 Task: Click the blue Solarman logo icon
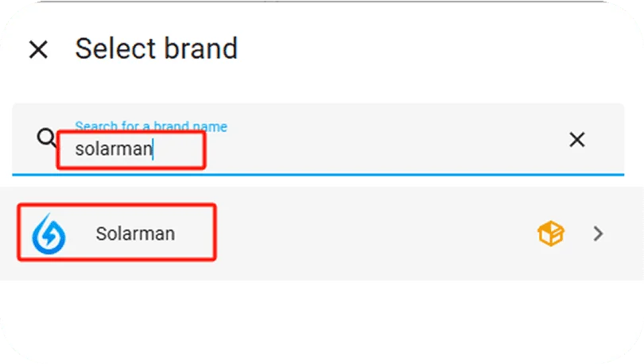coord(48,233)
